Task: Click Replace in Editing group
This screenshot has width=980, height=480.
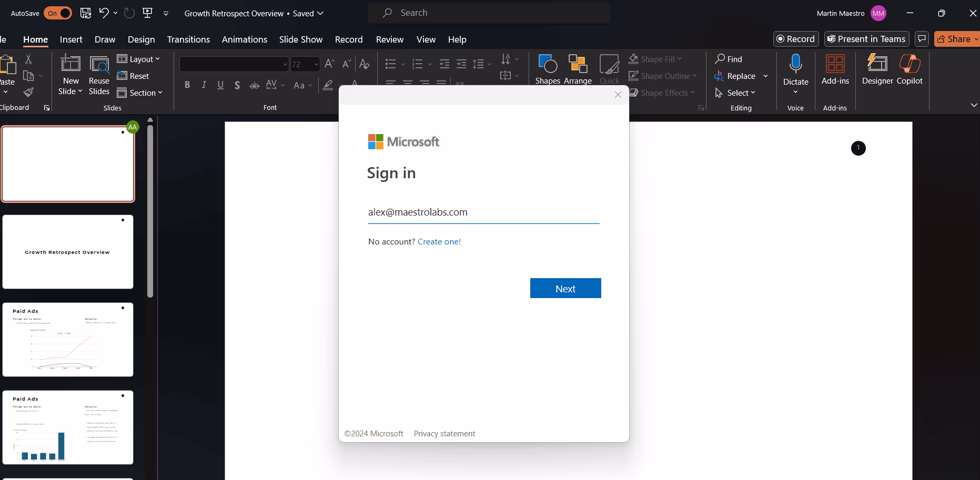Action: click(735, 76)
